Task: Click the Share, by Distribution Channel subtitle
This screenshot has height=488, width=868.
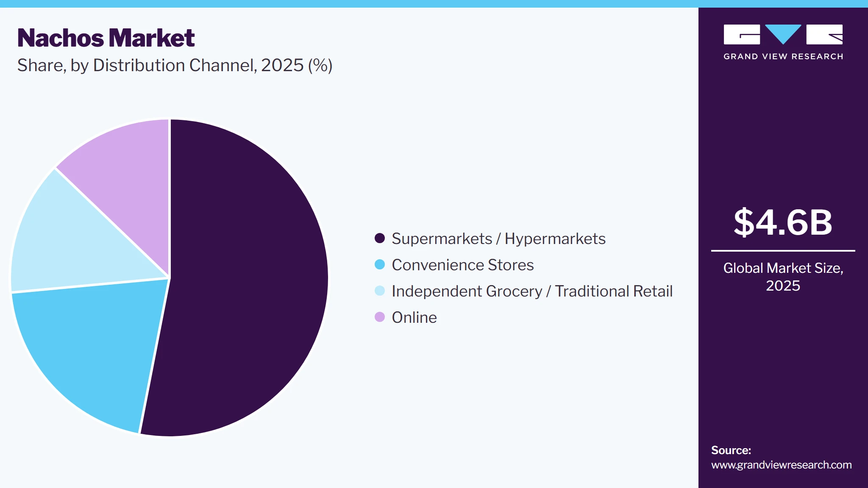Action: tap(175, 66)
